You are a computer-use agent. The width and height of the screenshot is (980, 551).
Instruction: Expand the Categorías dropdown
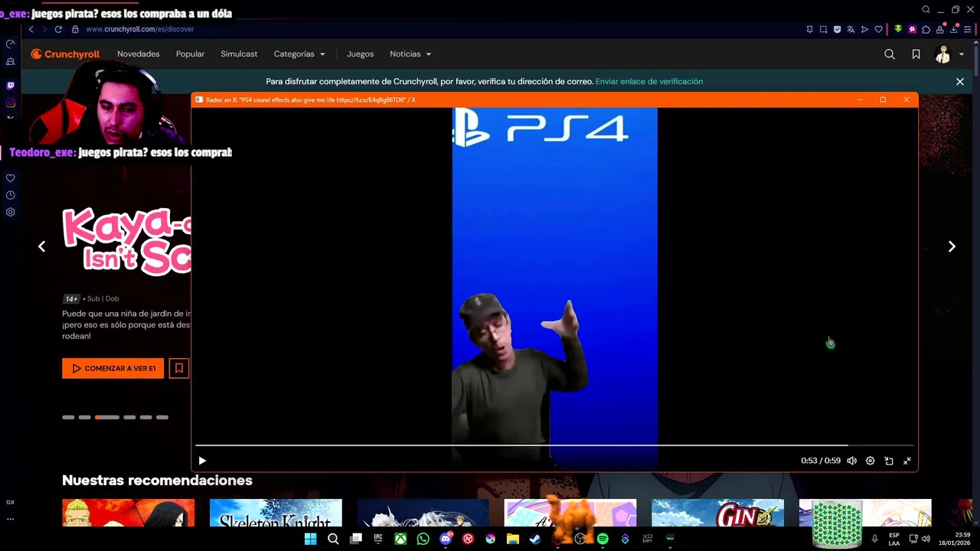tap(299, 54)
